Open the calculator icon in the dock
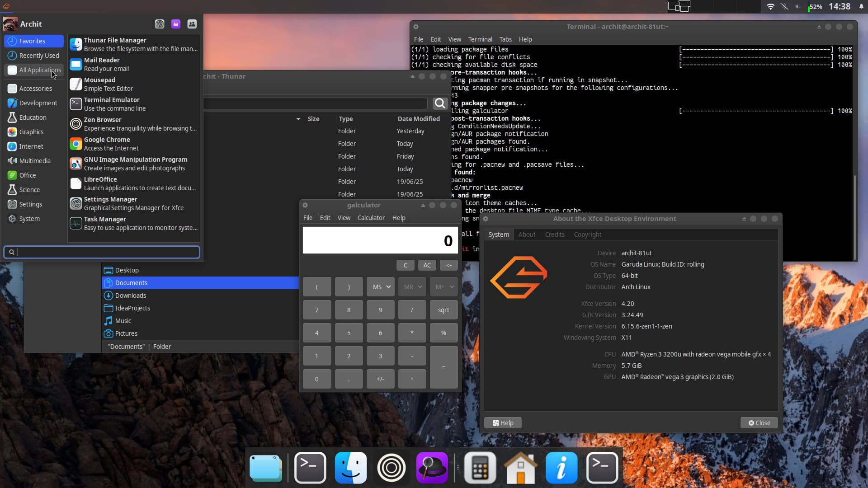 point(480,468)
